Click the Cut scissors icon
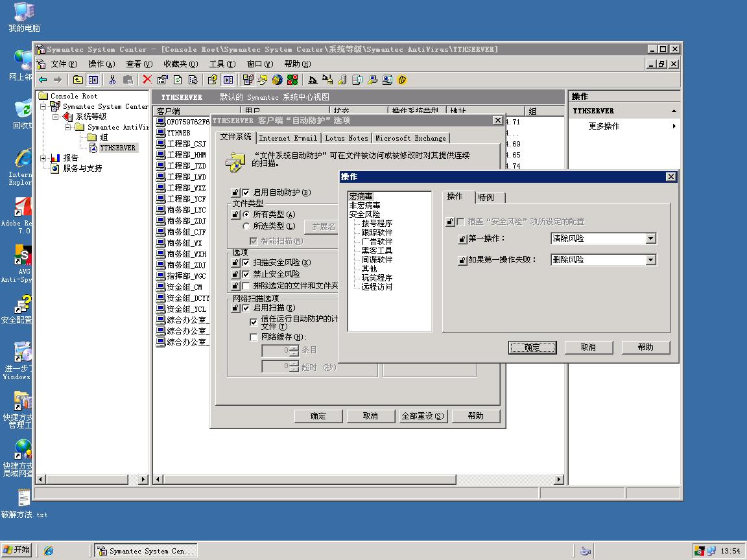747x560 pixels. pos(112,80)
